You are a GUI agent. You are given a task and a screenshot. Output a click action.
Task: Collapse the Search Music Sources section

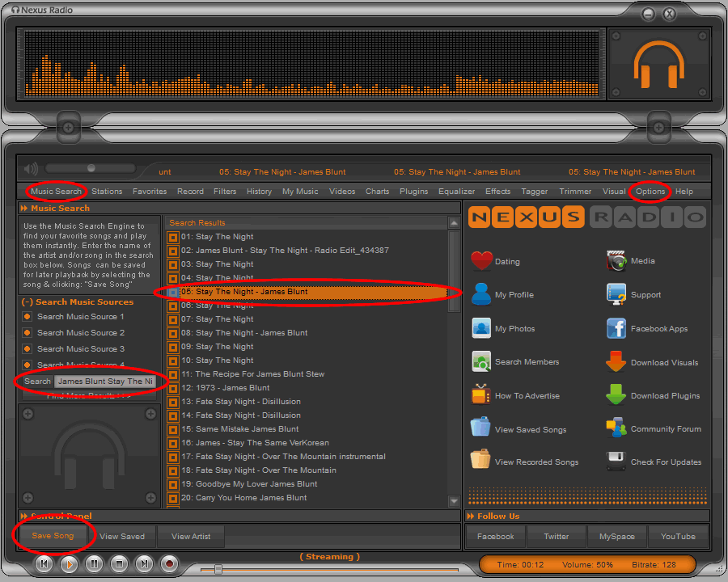[27, 302]
